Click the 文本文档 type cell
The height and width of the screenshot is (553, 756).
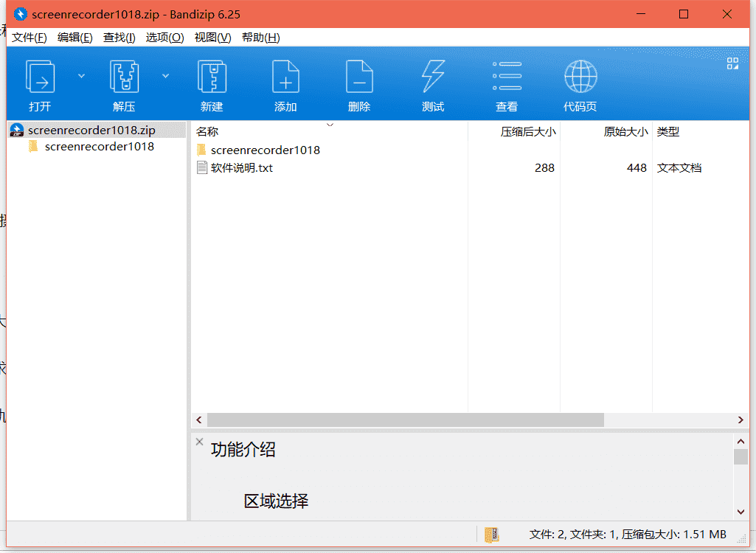coord(679,168)
